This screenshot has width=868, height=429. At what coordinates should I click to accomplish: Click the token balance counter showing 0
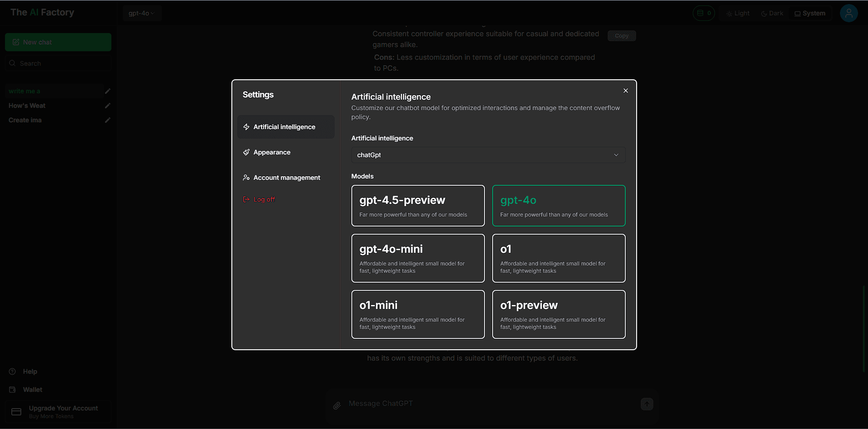[x=704, y=13]
